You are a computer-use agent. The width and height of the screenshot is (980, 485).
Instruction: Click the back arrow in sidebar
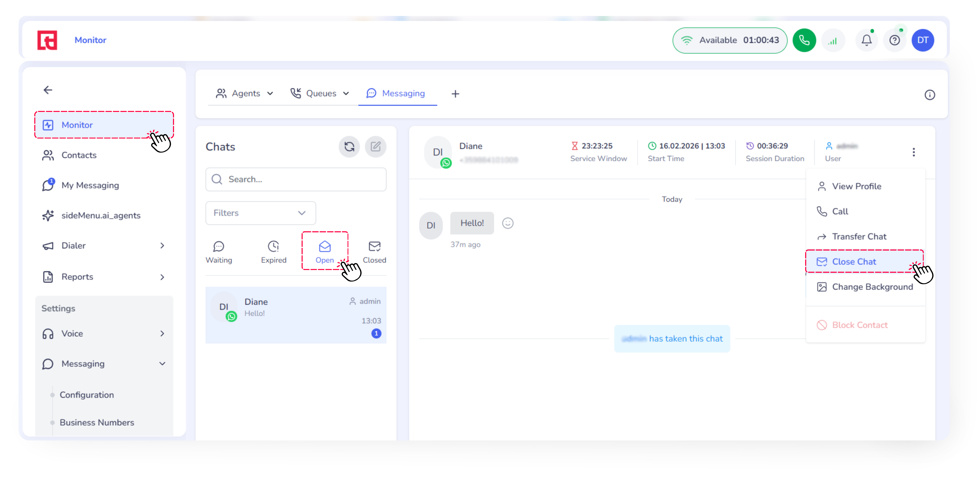pyautogui.click(x=48, y=90)
